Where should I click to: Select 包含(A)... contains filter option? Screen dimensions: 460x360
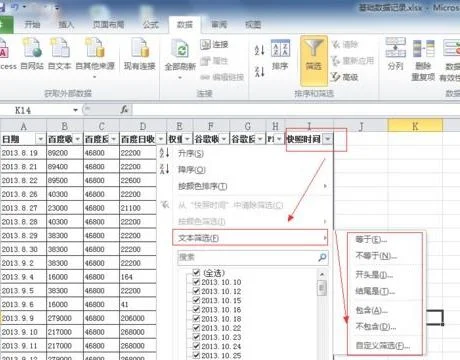pos(372,310)
